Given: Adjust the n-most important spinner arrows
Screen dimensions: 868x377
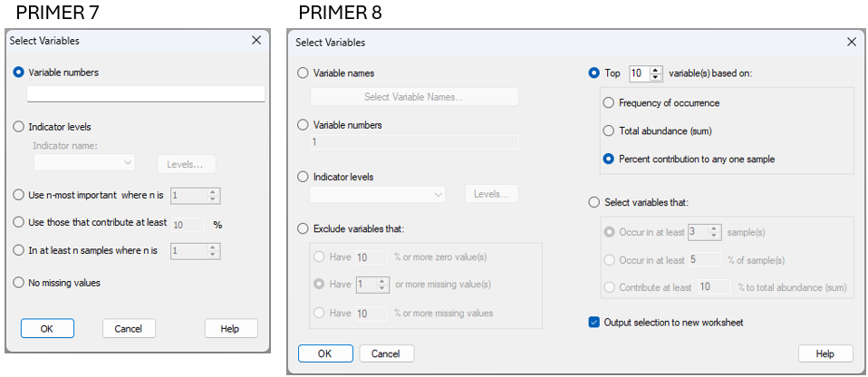Looking at the screenshot, I should [x=213, y=195].
